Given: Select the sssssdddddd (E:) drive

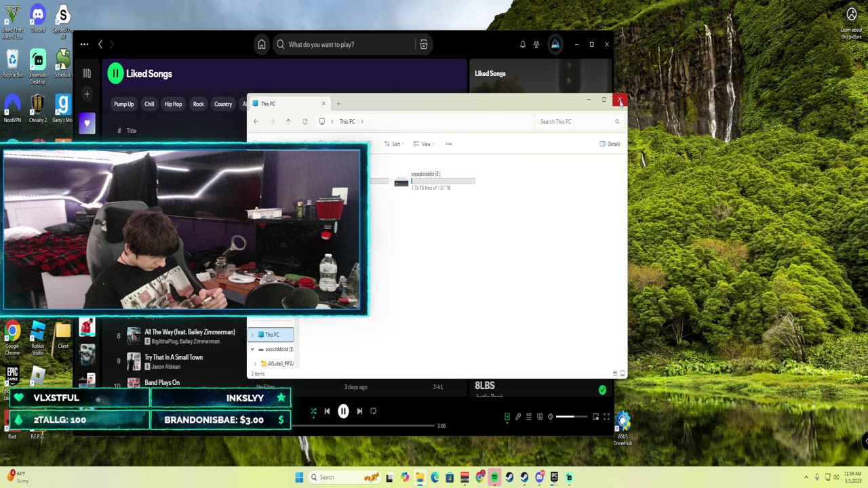Looking at the screenshot, I should (434, 180).
